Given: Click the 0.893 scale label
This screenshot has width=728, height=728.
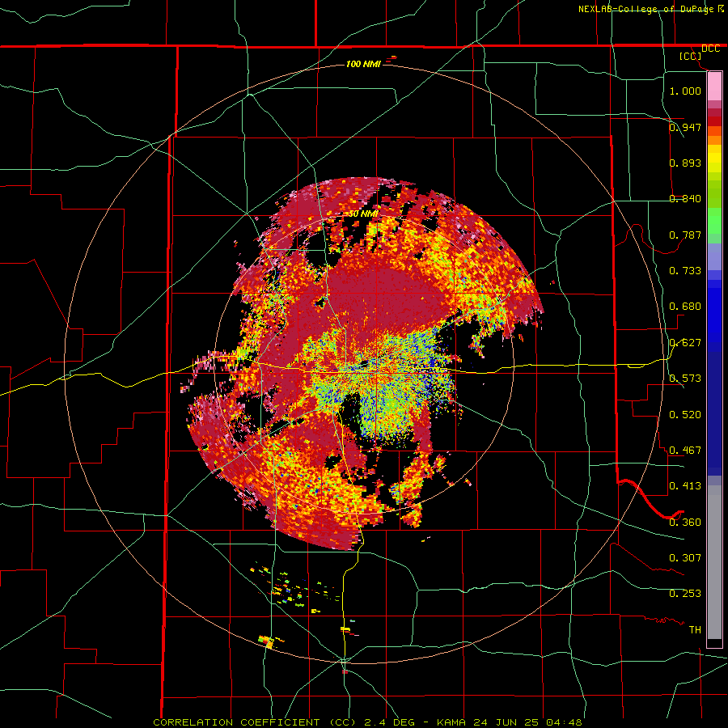Looking at the screenshot, I should point(685,163).
